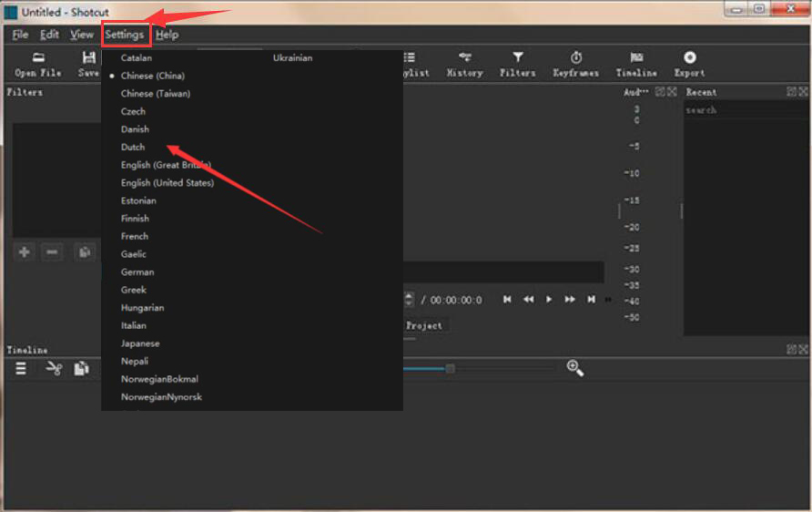Image resolution: width=812 pixels, height=512 pixels.
Task: Choose Ukrainian from language list
Action: coord(292,58)
